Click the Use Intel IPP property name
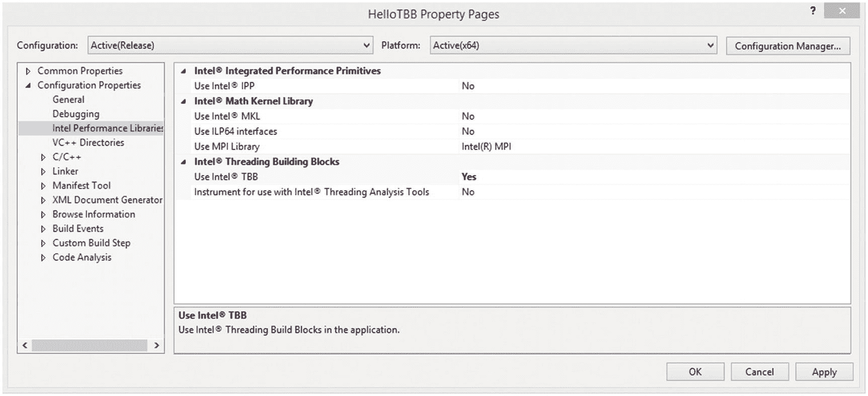 pos(224,86)
